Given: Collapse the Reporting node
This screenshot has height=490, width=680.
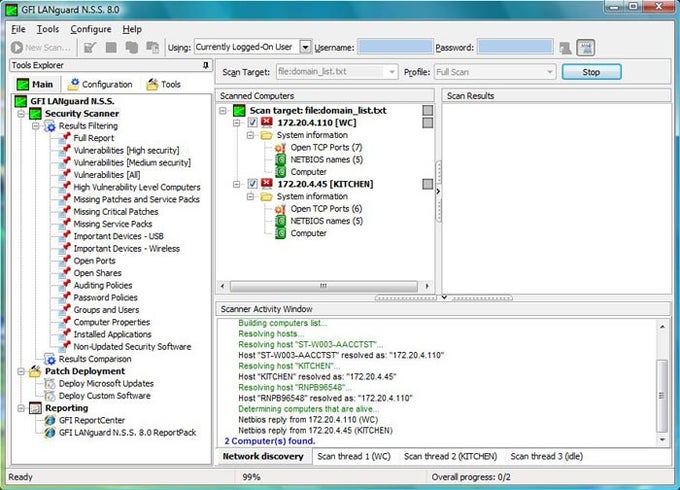Looking at the screenshot, I should [x=21, y=408].
